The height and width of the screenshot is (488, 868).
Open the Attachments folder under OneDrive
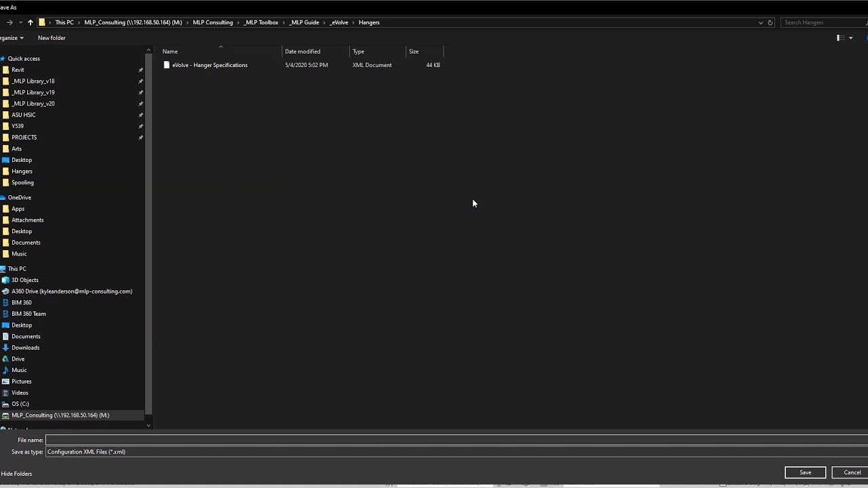[x=27, y=220]
